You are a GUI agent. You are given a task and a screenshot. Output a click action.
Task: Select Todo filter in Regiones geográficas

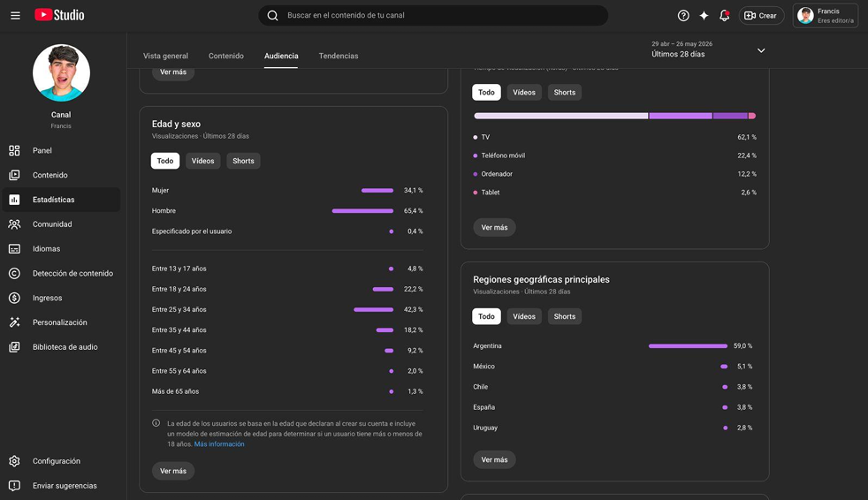[486, 316]
